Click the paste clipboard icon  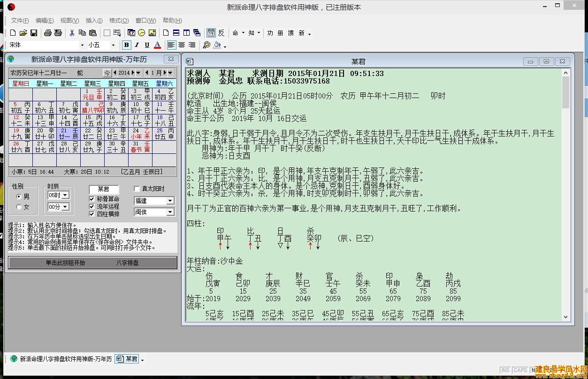93,33
